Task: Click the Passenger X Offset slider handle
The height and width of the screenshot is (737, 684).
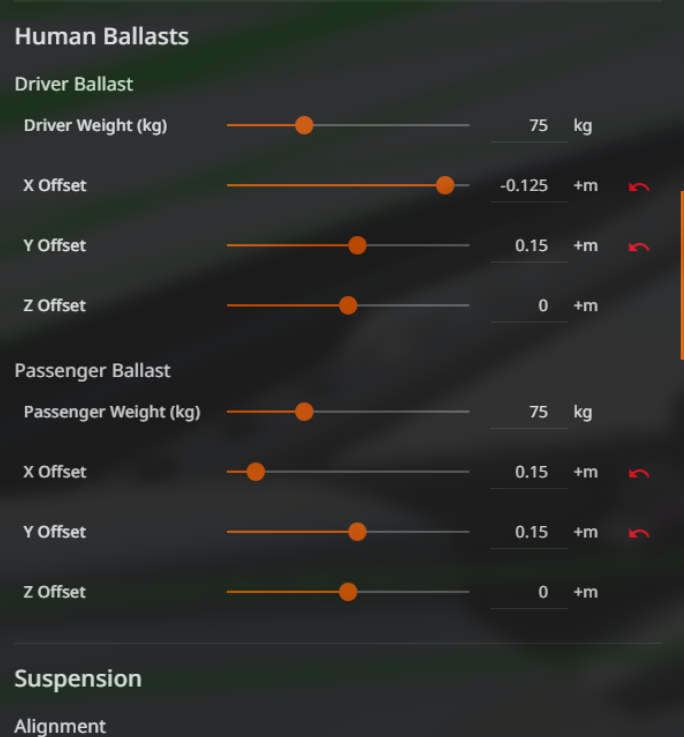Action: click(255, 471)
